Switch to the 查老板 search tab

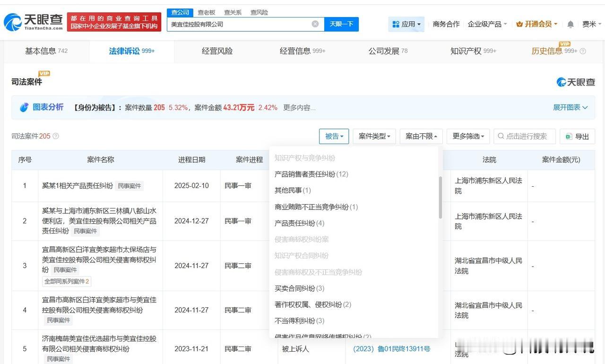[x=207, y=12]
